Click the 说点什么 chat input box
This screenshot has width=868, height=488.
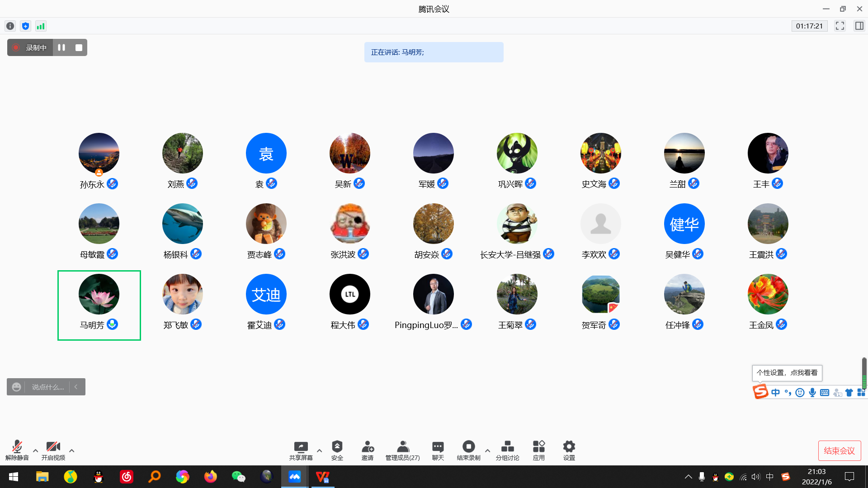(47, 387)
